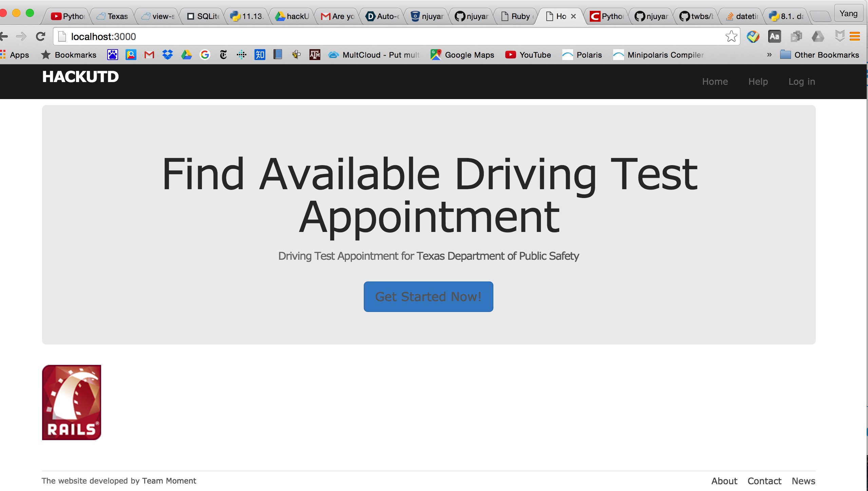
Task: Switch to the SQLite browser tab
Action: pyautogui.click(x=204, y=16)
